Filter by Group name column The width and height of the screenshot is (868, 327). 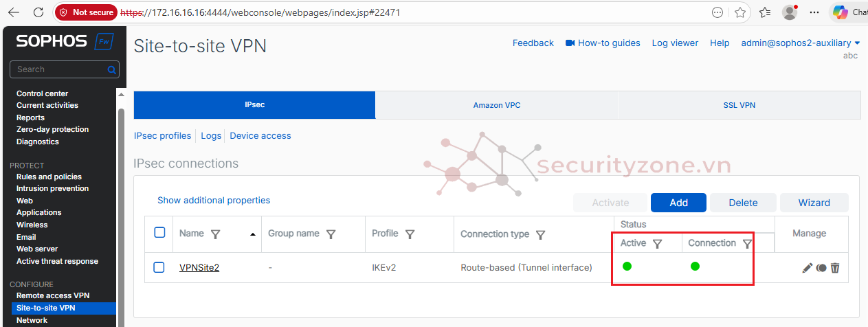[331, 234]
